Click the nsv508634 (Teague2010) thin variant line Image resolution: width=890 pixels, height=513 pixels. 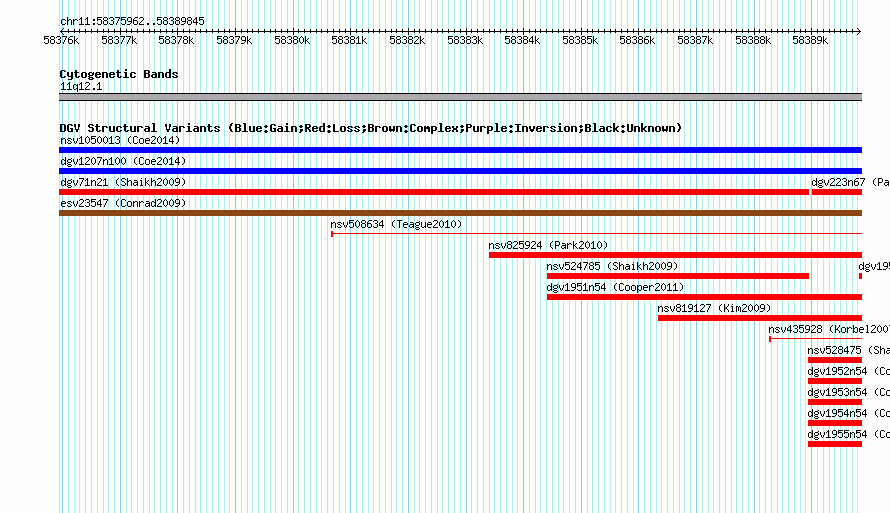pos(597,234)
